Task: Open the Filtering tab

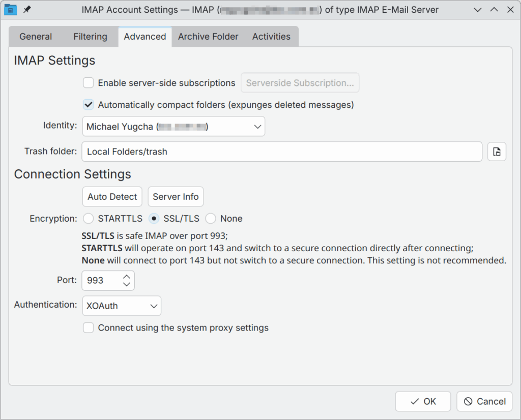Action: tap(90, 37)
